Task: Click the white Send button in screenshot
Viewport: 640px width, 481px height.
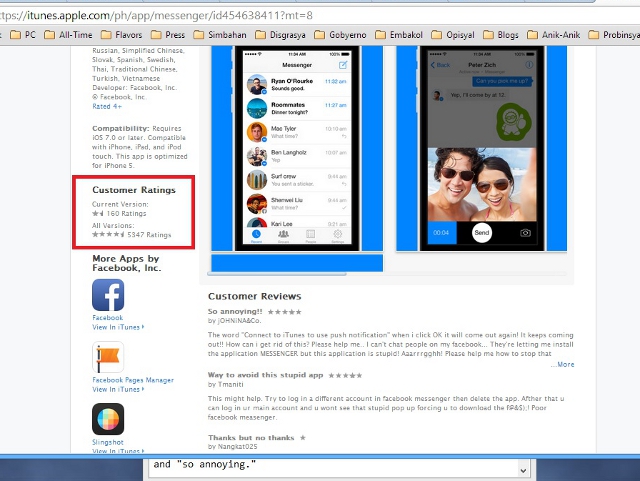Action: (x=482, y=233)
